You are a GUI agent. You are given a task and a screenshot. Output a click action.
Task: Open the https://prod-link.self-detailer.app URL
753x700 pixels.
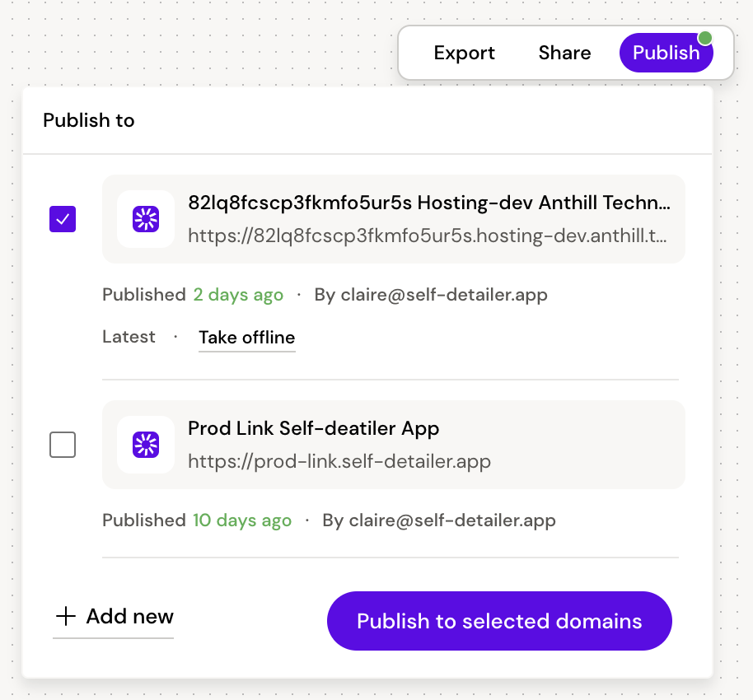[x=339, y=461]
